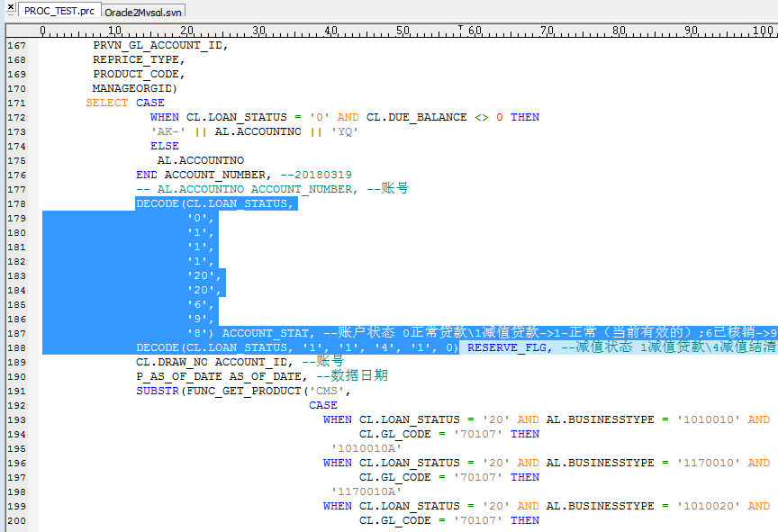Click the --20180319 comment
This screenshot has width=778, height=532.
click(x=315, y=175)
